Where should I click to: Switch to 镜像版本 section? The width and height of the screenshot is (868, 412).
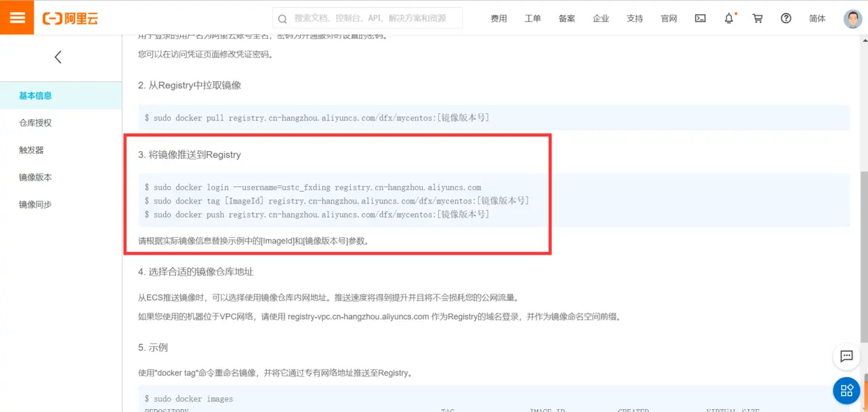[35, 177]
